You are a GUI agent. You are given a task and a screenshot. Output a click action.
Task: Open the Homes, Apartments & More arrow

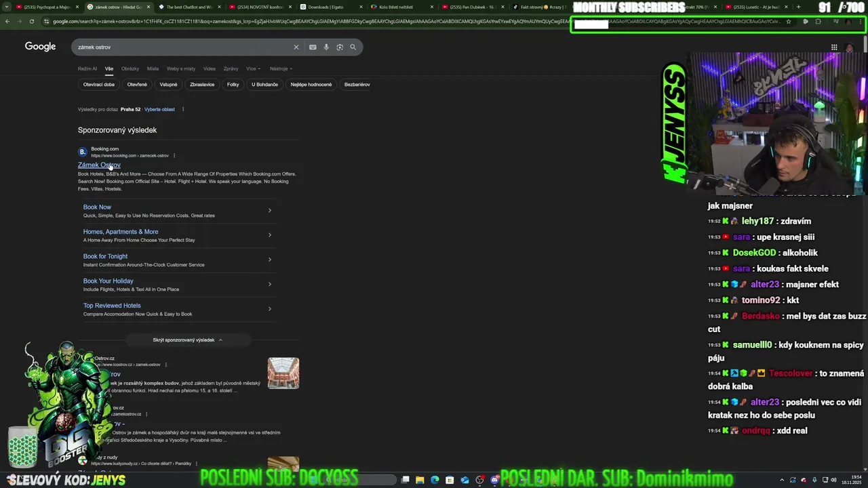pyautogui.click(x=269, y=235)
